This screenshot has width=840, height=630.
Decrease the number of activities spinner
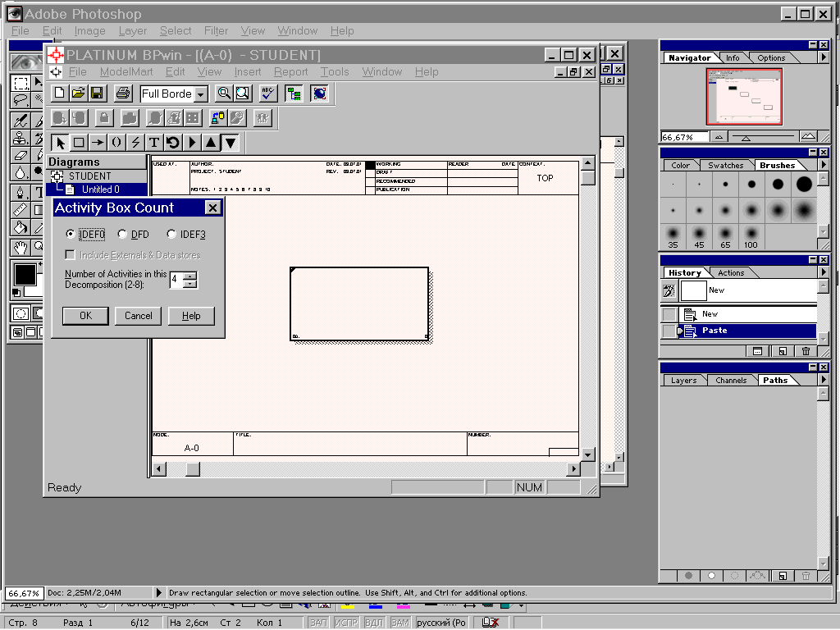pos(190,284)
